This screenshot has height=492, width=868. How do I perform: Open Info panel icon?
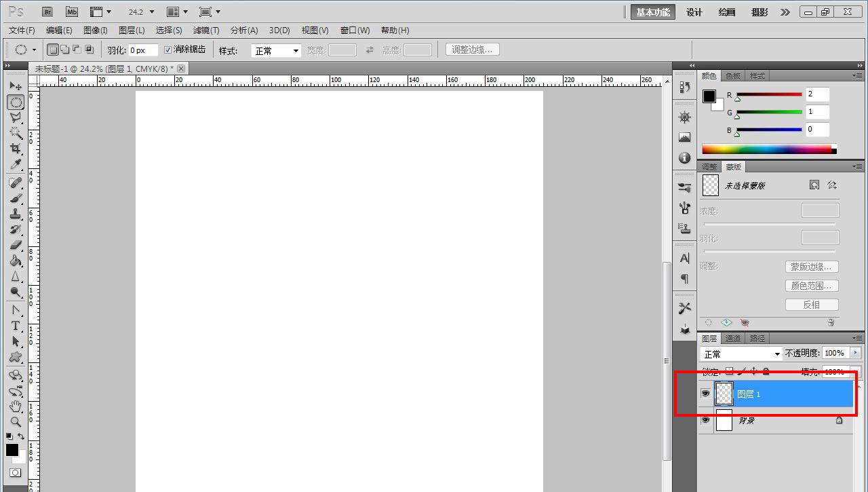click(684, 158)
